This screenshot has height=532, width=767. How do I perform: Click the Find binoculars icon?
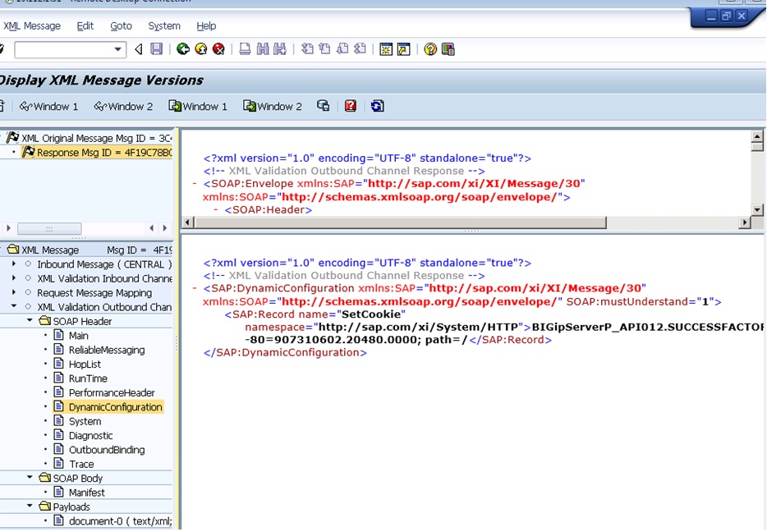tap(263, 49)
